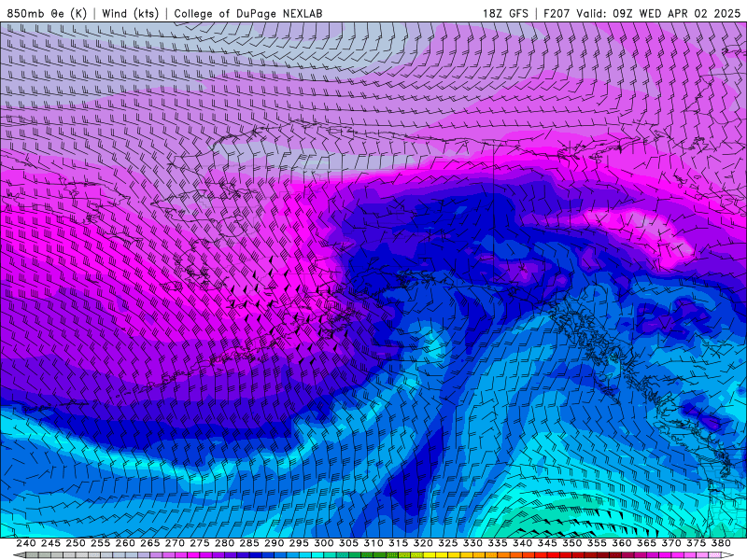Select the 285 value on the color scale
Viewport: 747px width, 560px height.
248,543
